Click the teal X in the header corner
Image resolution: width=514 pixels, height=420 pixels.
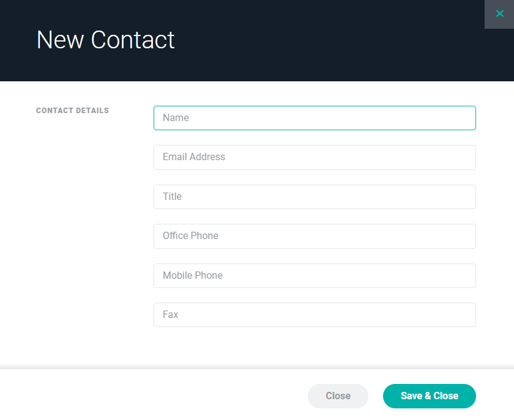pyautogui.click(x=499, y=14)
